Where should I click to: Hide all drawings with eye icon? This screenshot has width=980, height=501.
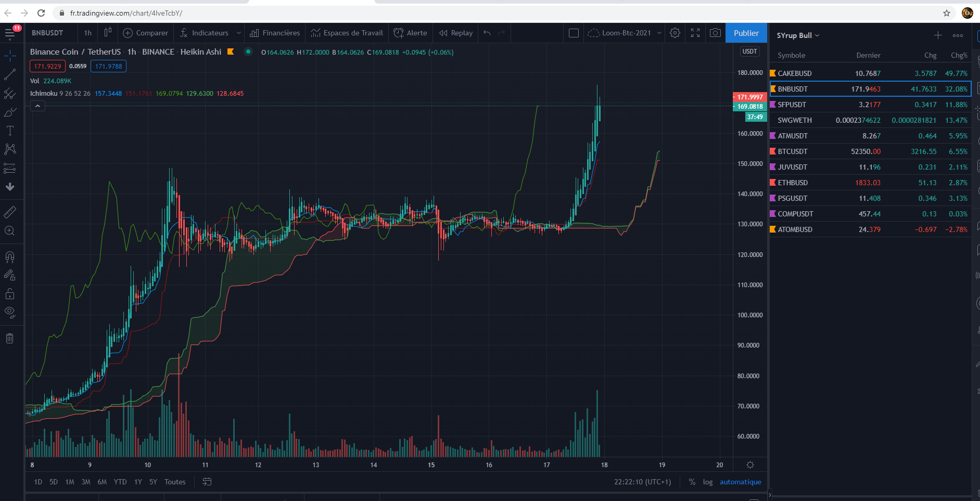click(10, 313)
